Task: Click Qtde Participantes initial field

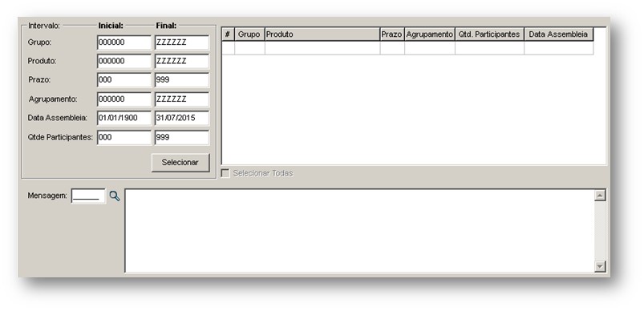Action: 124,137
